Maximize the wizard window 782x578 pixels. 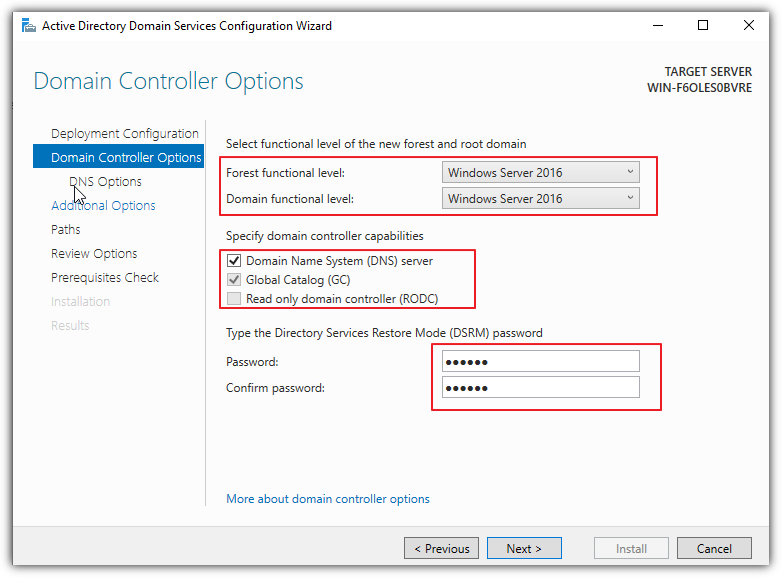click(x=703, y=25)
